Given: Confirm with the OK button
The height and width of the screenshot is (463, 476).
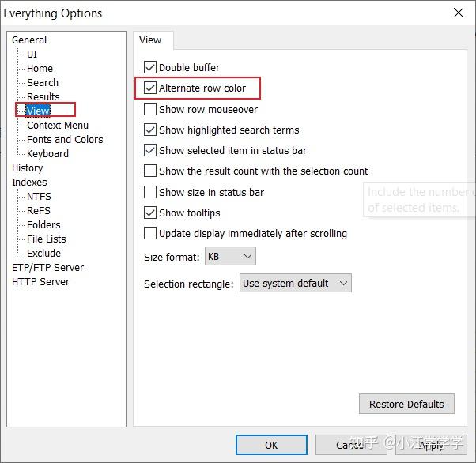Looking at the screenshot, I should 271,445.
